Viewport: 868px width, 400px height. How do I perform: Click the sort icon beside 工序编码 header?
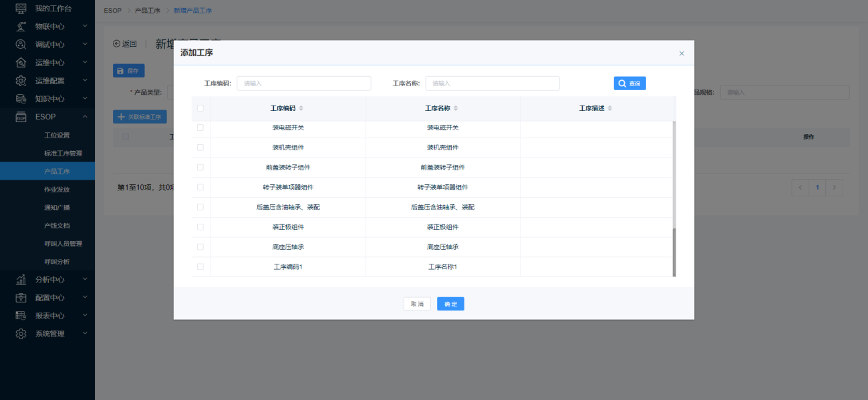pyautogui.click(x=301, y=108)
